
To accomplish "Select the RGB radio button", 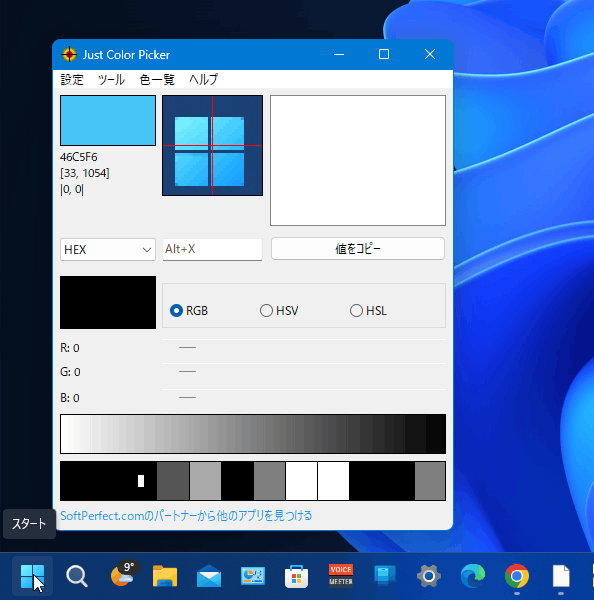I will click(x=176, y=310).
